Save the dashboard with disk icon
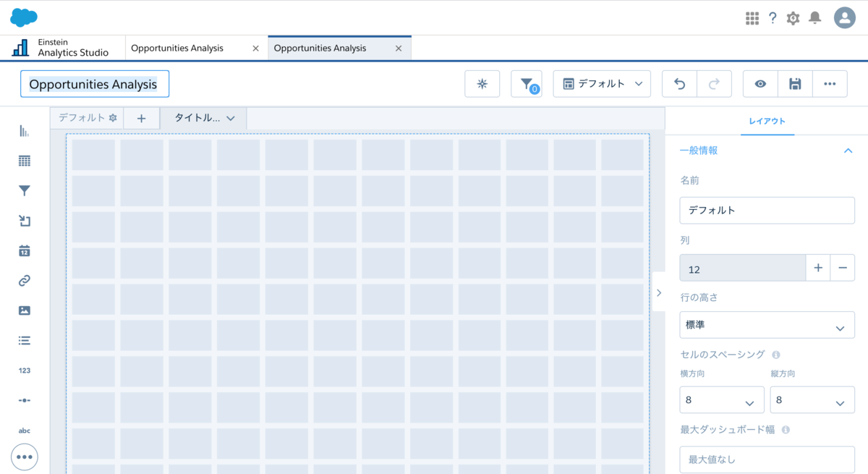 [x=795, y=84]
